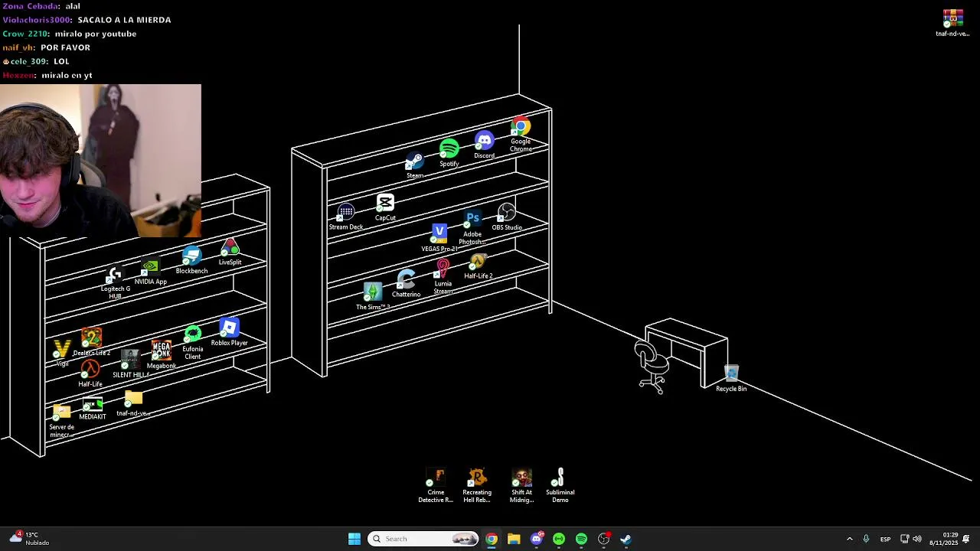The image size is (980, 551).
Task: Open the weather widget showing 13°C Nublado
Action: (29, 539)
